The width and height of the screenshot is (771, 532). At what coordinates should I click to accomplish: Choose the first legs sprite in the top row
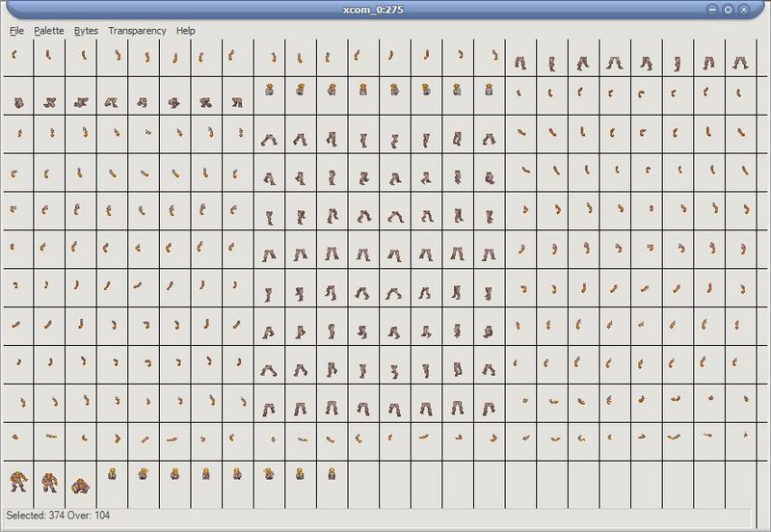(x=520, y=63)
